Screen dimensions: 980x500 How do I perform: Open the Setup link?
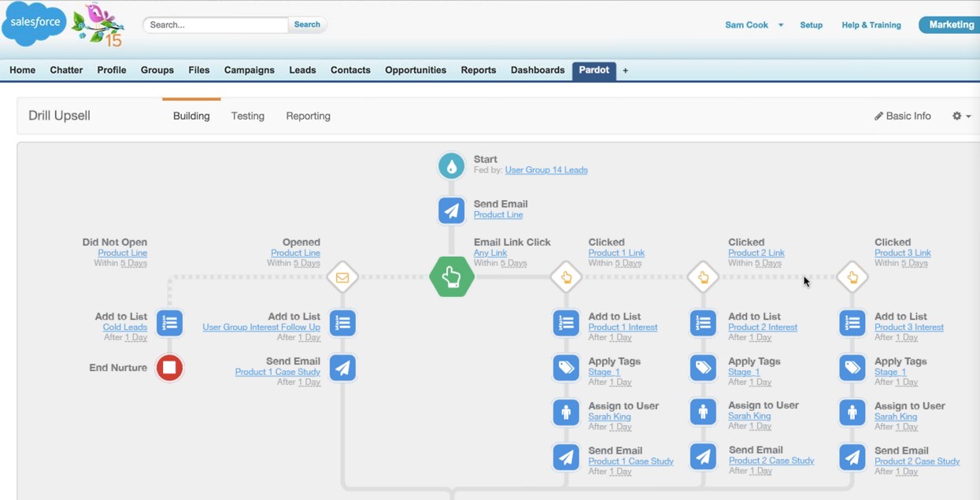(812, 25)
